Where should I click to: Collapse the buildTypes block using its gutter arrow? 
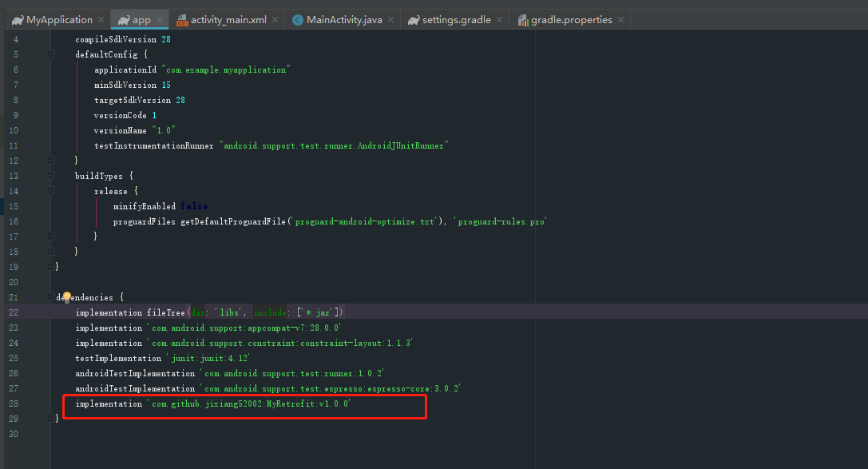click(x=50, y=176)
